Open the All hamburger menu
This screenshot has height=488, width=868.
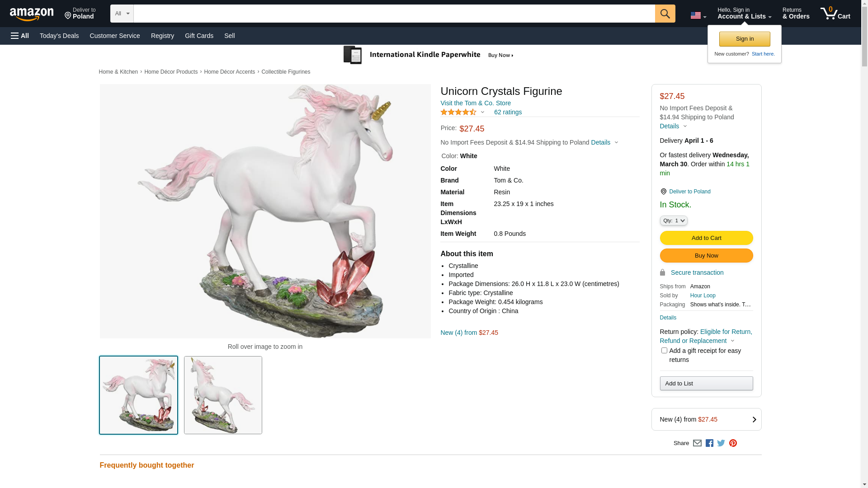[20, 36]
